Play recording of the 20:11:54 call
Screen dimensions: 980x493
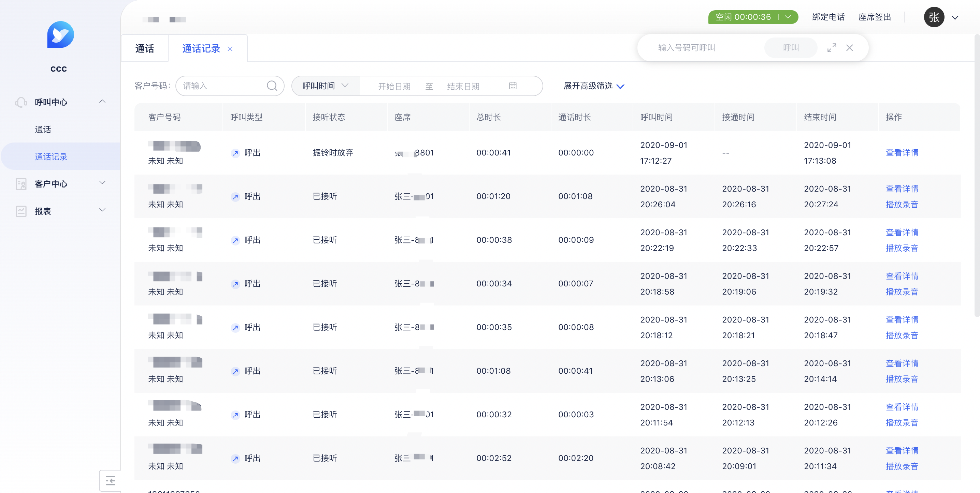[x=902, y=423]
